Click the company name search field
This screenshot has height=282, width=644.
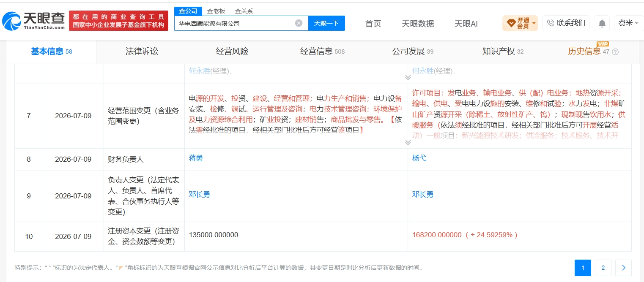pyautogui.click(x=235, y=23)
